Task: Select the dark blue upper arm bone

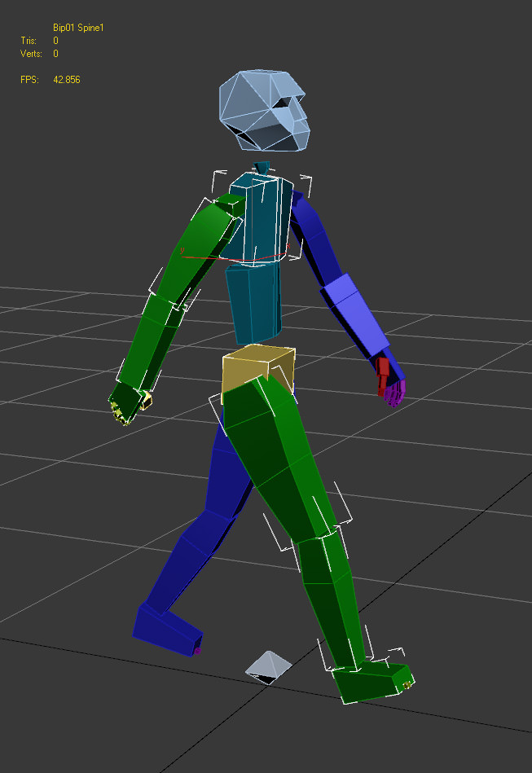Action: point(317,239)
